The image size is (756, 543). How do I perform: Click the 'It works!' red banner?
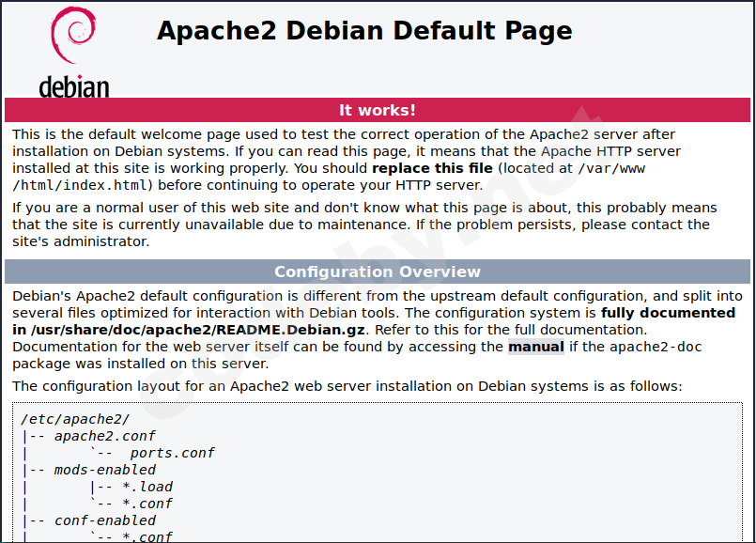tap(377, 110)
